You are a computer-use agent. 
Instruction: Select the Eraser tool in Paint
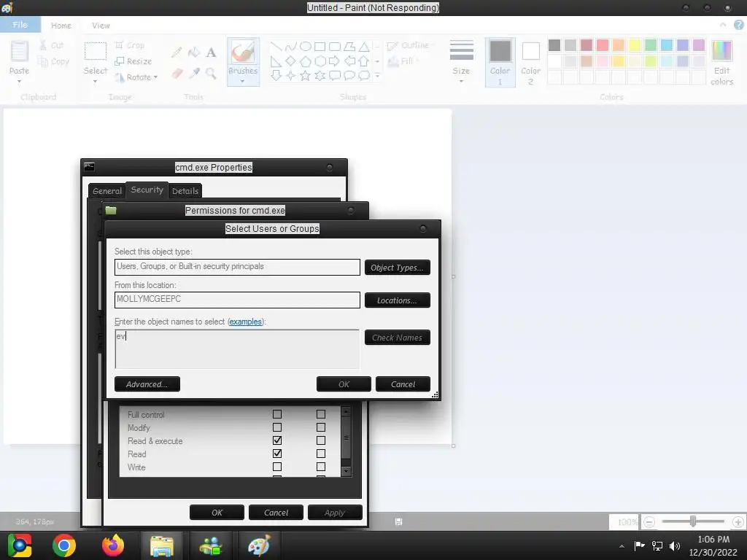pos(177,74)
